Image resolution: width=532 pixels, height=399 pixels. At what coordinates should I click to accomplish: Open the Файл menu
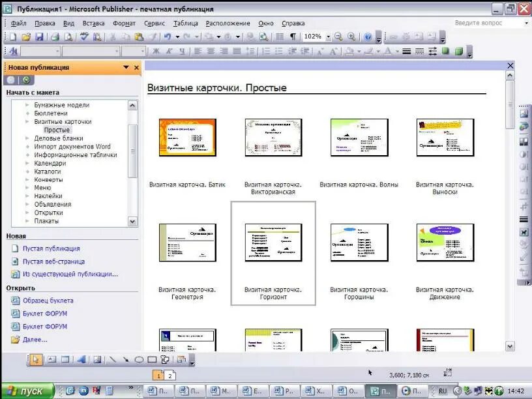pyautogui.click(x=19, y=23)
